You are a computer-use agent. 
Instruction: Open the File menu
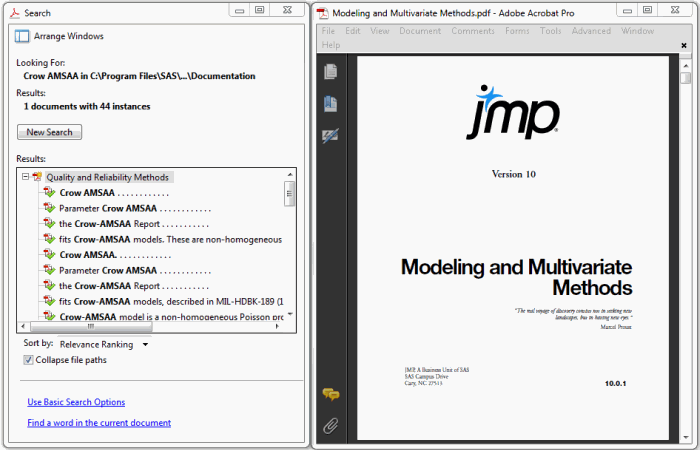[328, 31]
